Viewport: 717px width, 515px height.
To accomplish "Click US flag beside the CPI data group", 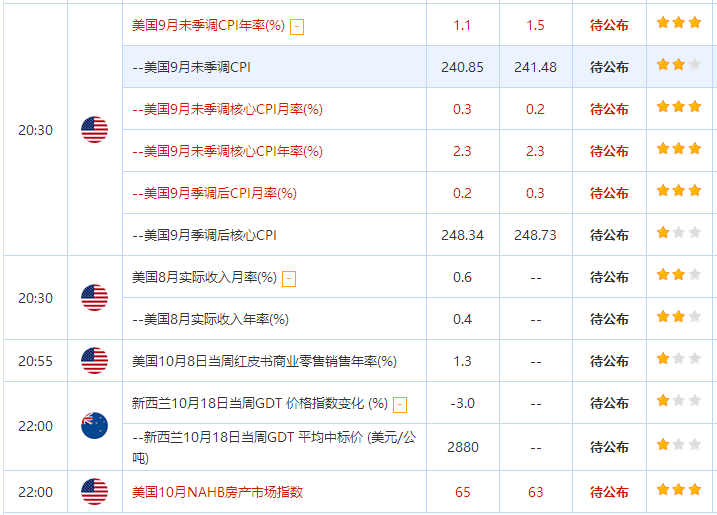I will pos(94,130).
